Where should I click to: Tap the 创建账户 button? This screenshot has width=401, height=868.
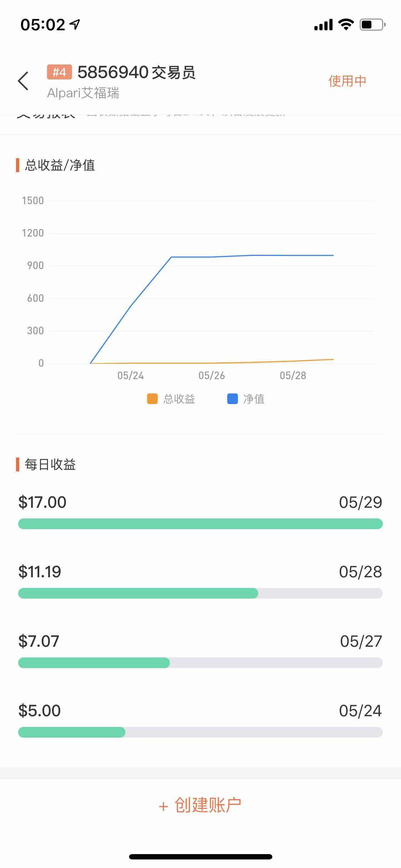pyautogui.click(x=200, y=805)
